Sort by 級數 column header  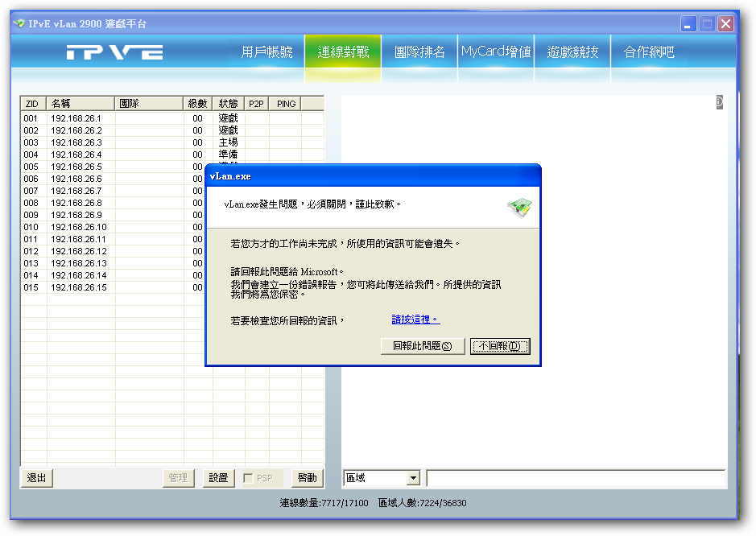click(198, 104)
